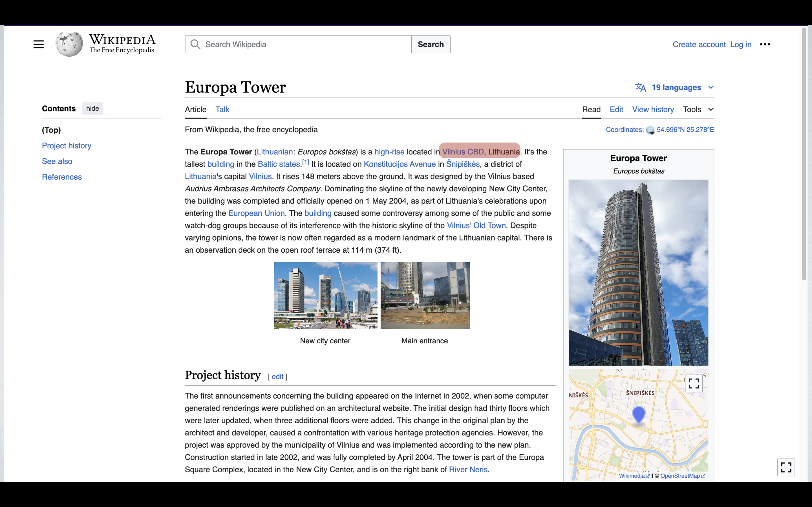The height and width of the screenshot is (507, 812).
Task: Open the New city center thumbnail
Action: point(325,295)
